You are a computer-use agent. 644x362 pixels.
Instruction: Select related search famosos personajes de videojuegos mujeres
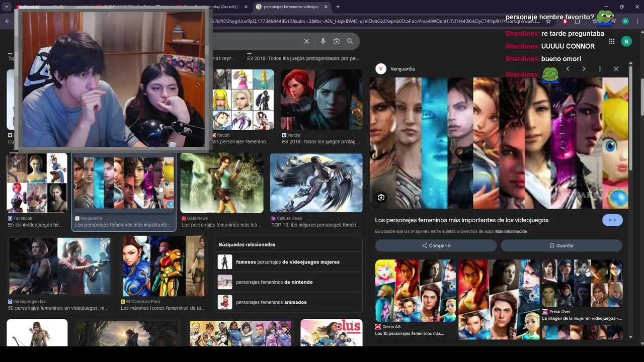point(288,262)
